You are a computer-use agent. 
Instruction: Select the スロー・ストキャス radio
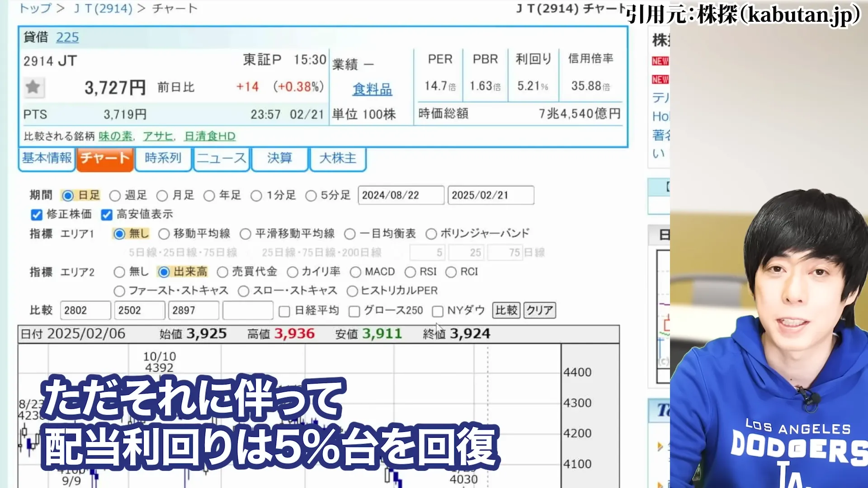(x=244, y=291)
